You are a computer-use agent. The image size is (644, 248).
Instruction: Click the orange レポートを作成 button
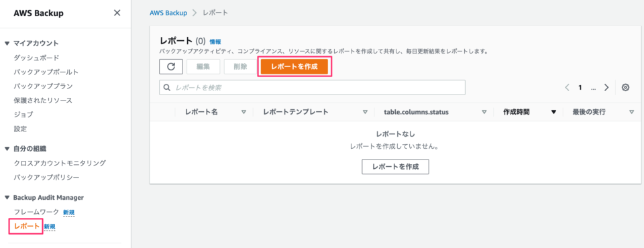pyautogui.click(x=294, y=66)
